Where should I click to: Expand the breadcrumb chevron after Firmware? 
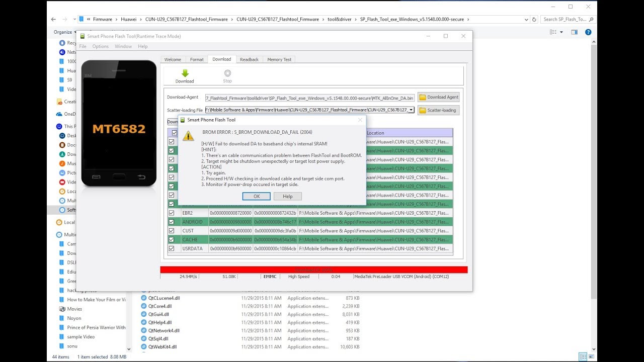[116, 20]
